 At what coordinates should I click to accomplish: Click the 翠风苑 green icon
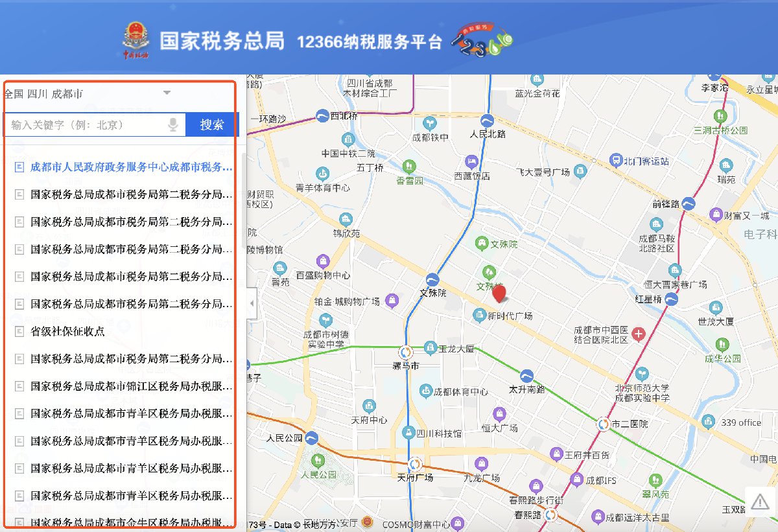pyautogui.click(x=655, y=480)
